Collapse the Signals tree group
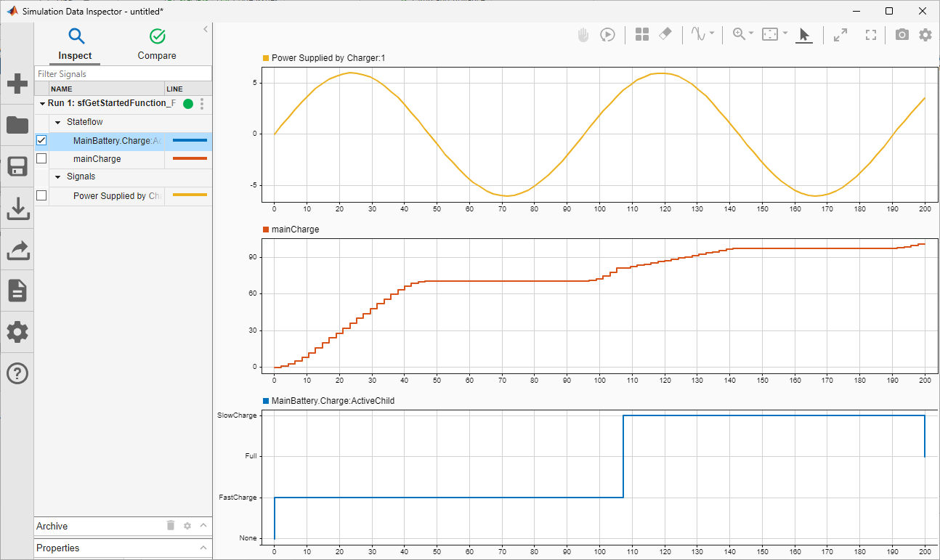 point(58,176)
